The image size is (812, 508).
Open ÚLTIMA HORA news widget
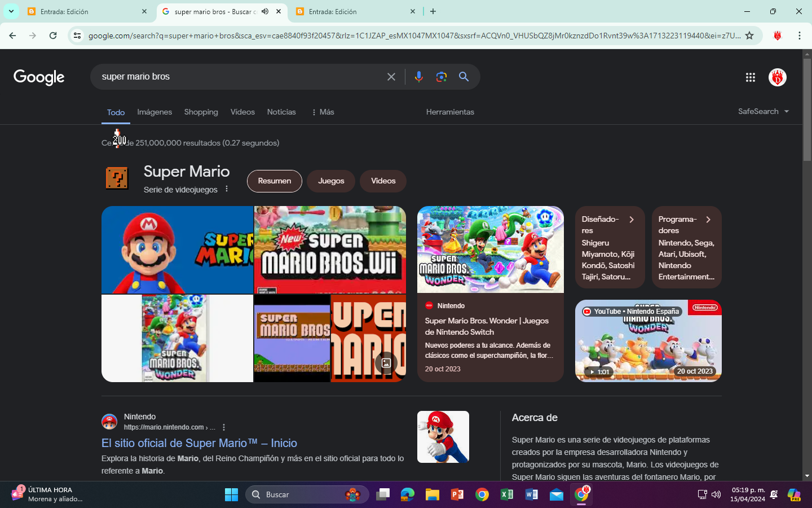(x=47, y=494)
